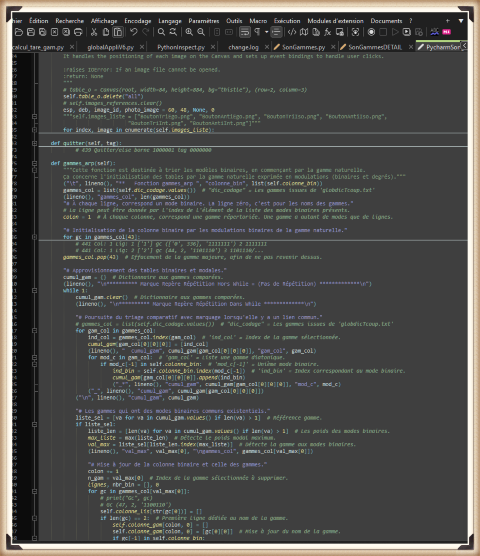Save the current file
The image size is (480, 556).
31,32
